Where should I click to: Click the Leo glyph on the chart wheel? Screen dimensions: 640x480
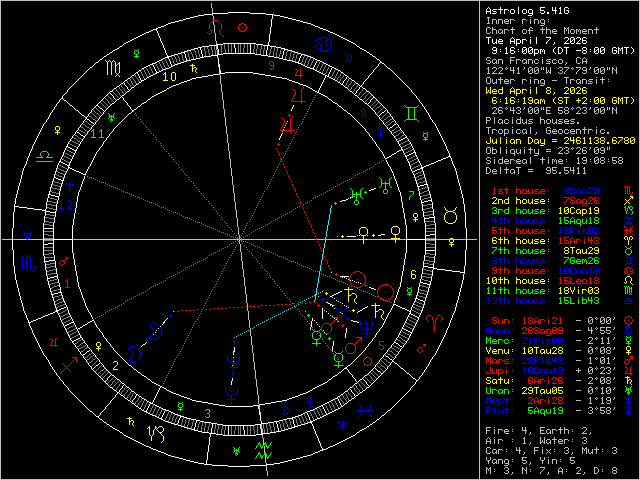point(213,30)
